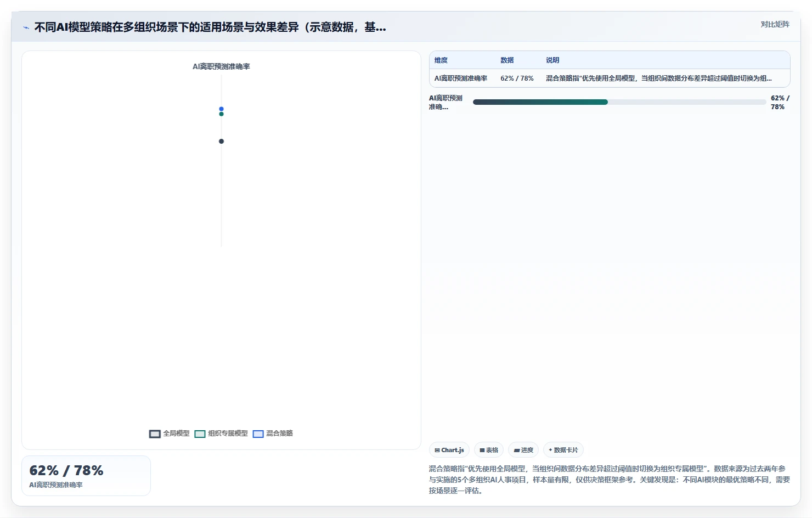Viewport: 812px width, 518px height.
Task: Toggle the 全局模型 legend entry
Action: click(x=169, y=433)
